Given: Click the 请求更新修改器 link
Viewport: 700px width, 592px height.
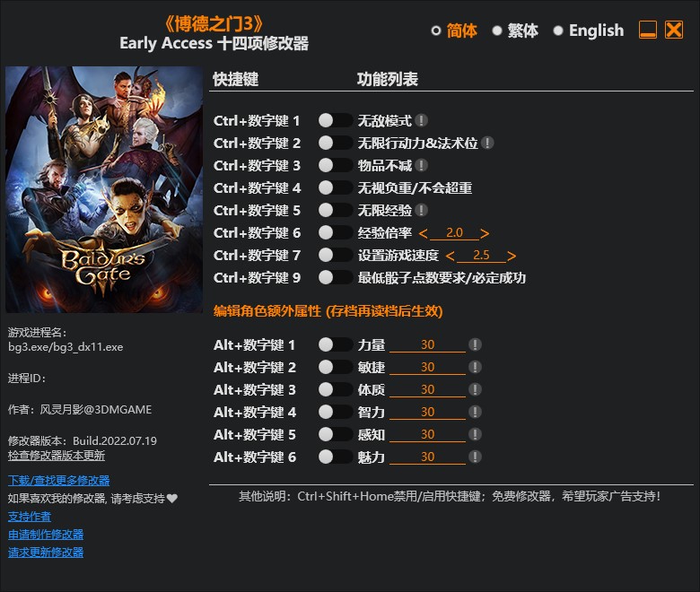Looking at the screenshot, I should pos(46,553).
